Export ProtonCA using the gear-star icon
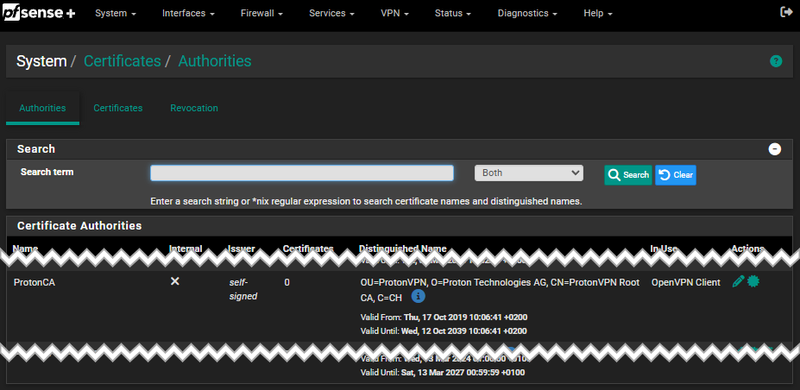The height and width of the screenshot is (390, 800). coord(753,281)
